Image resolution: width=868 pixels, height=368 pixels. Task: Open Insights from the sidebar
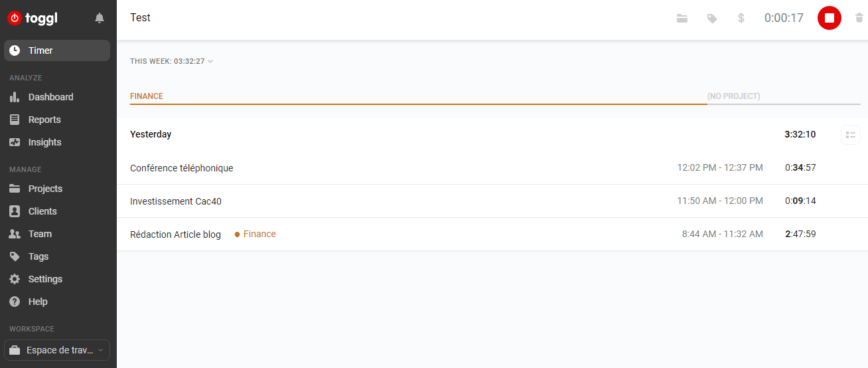(x=44, y=142)
